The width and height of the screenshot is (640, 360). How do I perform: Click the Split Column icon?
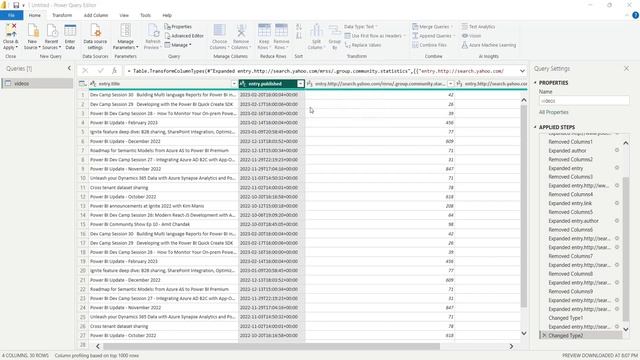[316, 31]
